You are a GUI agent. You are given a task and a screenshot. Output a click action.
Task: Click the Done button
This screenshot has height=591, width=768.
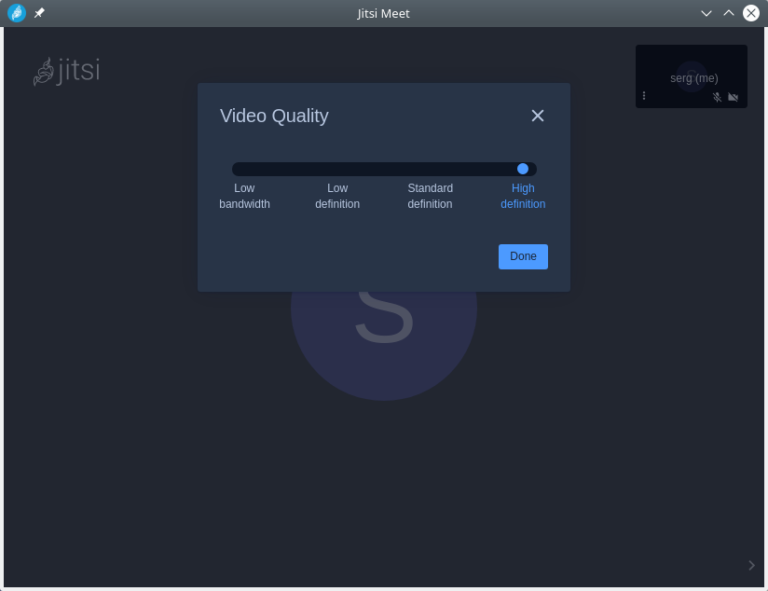523,256
